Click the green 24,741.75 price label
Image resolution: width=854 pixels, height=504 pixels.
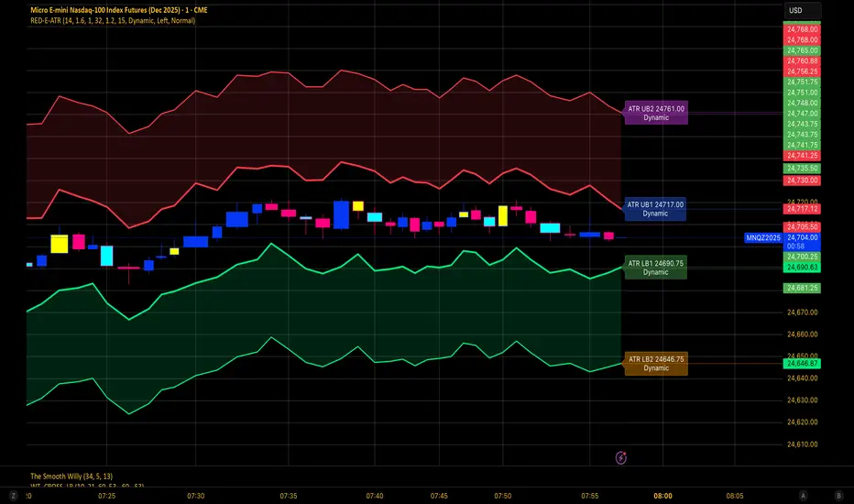click(803, 145)
